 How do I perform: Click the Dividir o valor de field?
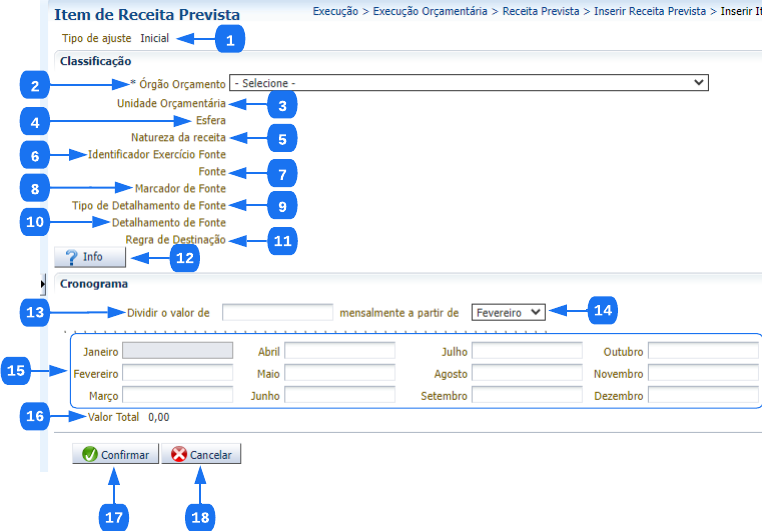click(x=277, y=313)
